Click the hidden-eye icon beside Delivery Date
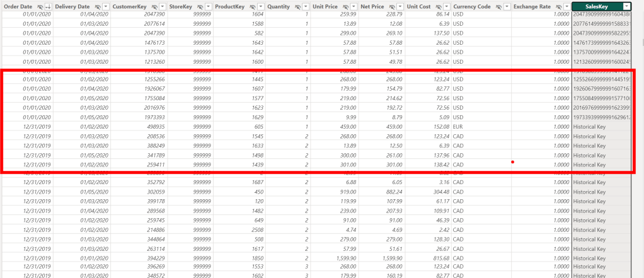644x278 pixels. click(x=98, y=6)
